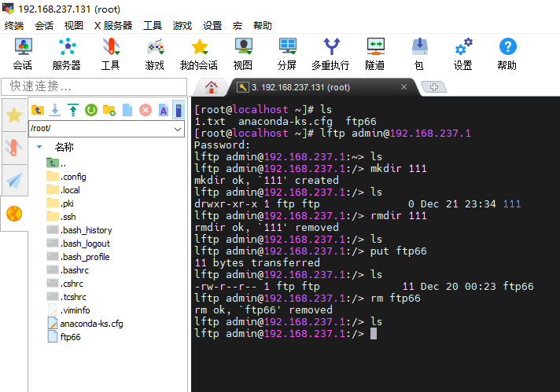Image resolution: width=560 pixels, height=392 pixels.
Task: Open the star sessions sidebar tab
Action: click(14, 115)
